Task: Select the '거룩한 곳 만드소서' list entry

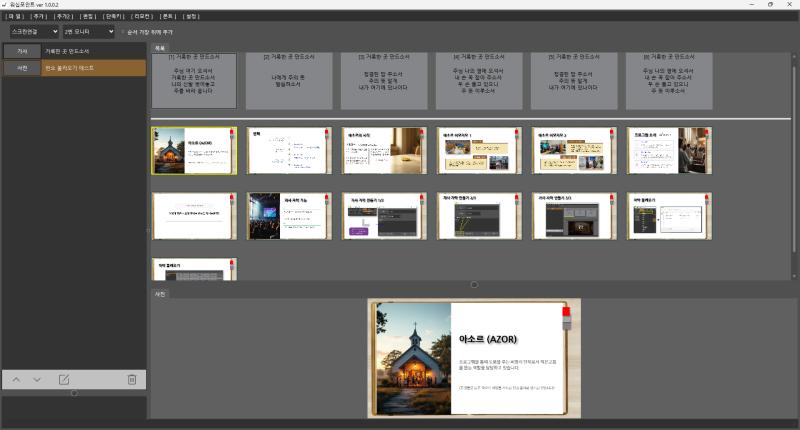Action: (94, 51)
